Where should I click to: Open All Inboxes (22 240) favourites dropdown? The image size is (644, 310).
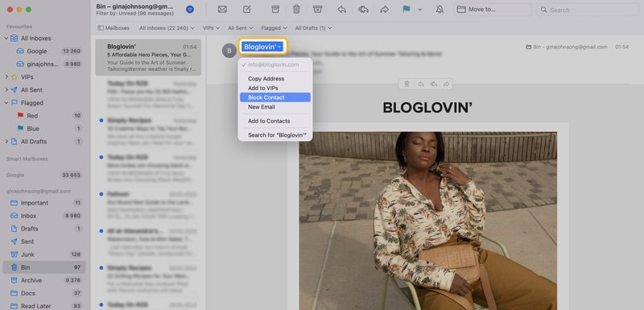[167, 28]
